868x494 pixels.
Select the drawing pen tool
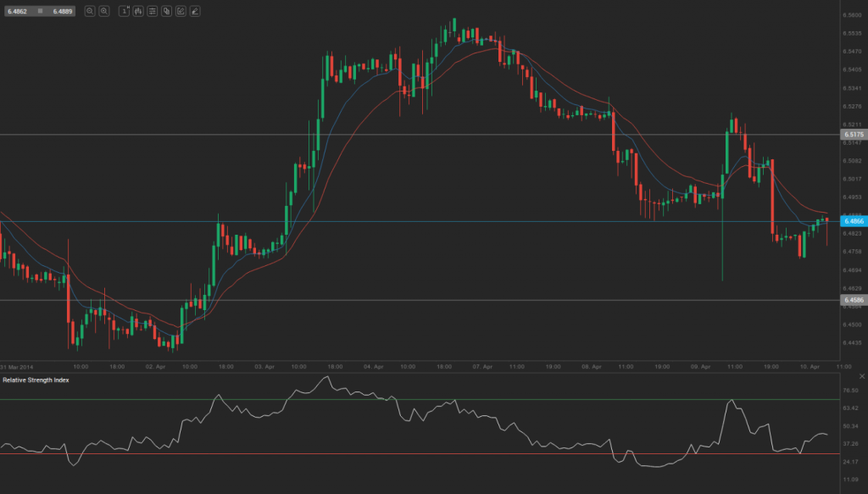point(194,11)
